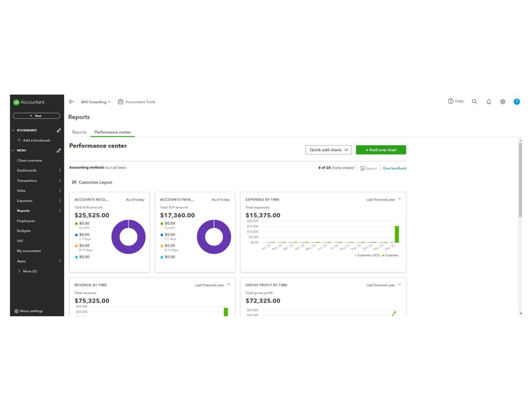
Task: Expand the Dashboards menu chevron
Action: click(x=60, y=170)
